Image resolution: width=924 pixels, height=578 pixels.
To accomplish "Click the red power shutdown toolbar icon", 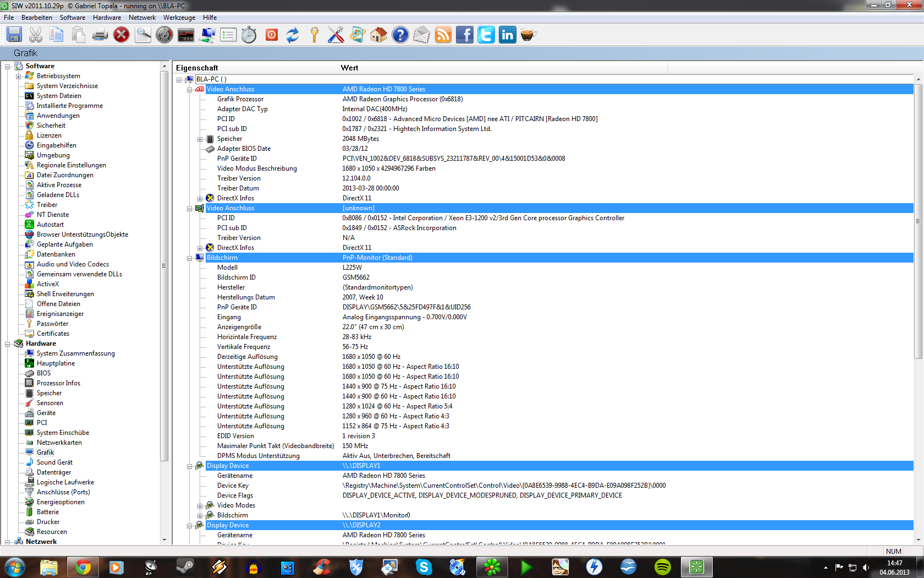I will click(x=272, y=35).
